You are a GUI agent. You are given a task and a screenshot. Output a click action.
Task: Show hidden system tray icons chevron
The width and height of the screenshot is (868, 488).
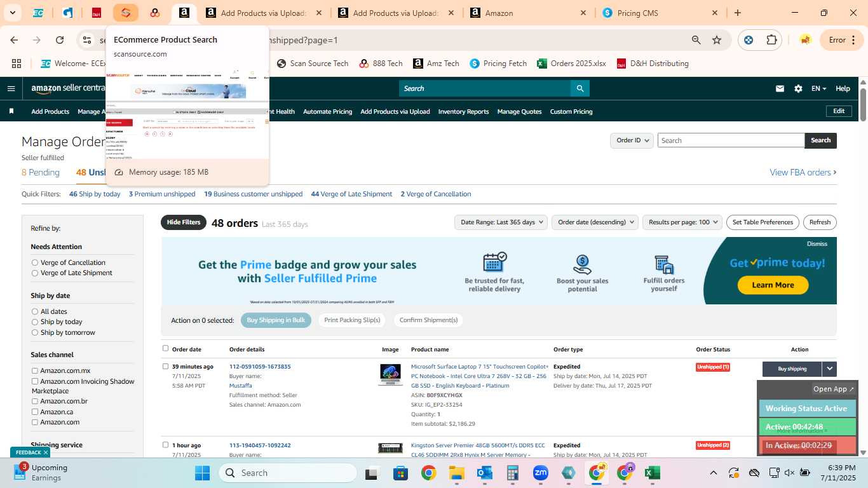(x=714, y=473)
